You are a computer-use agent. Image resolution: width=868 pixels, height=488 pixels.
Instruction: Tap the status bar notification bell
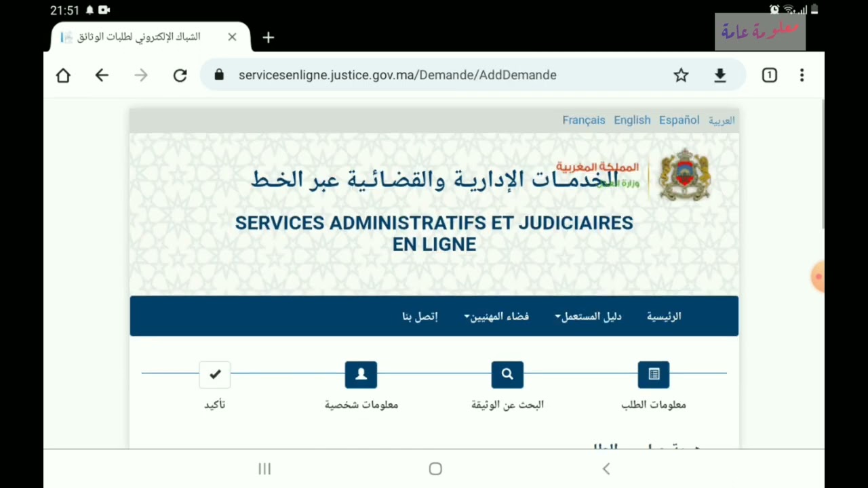tap(90, 10)
